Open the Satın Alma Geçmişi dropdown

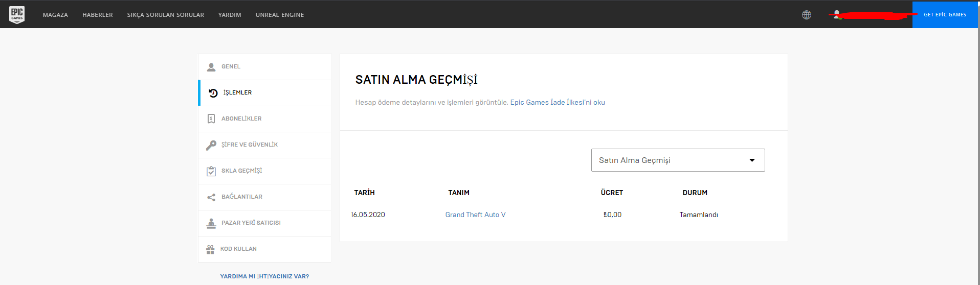tap(678, 160)
